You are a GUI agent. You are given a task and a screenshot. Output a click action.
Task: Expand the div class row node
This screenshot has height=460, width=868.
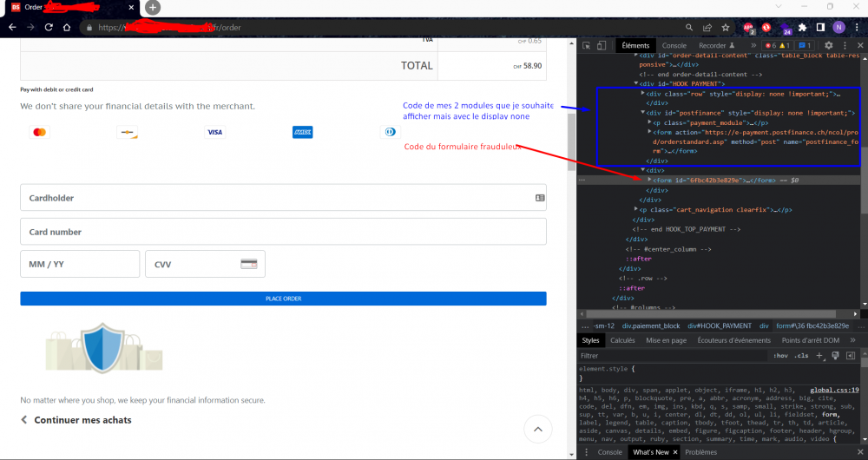[642, 94]
